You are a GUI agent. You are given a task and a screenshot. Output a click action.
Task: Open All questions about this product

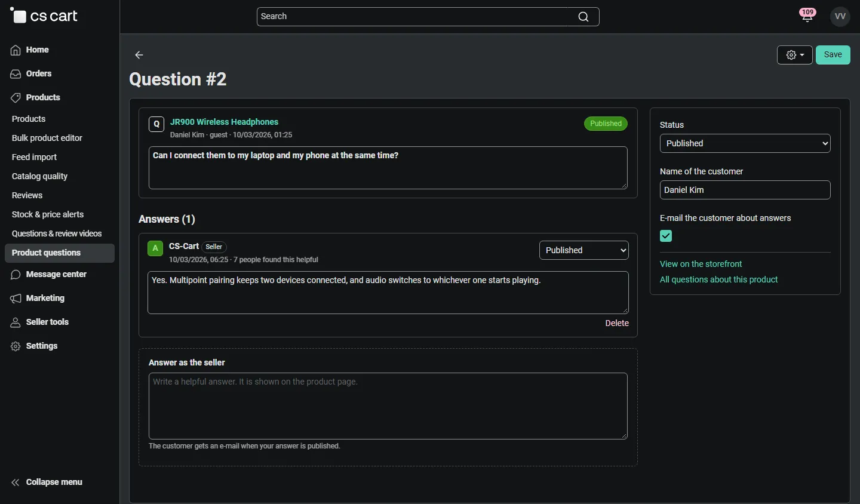pos(719,279)
